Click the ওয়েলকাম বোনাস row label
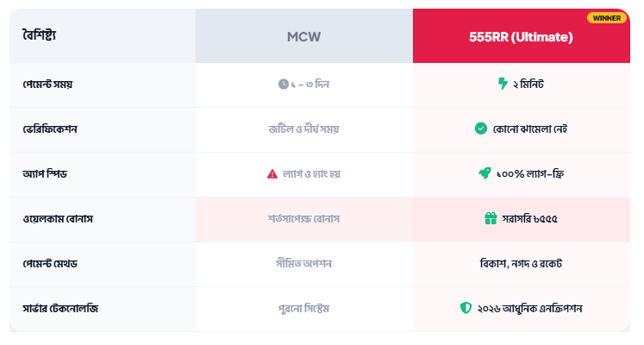The image size is (644, 345). click(x=58, y=218)
